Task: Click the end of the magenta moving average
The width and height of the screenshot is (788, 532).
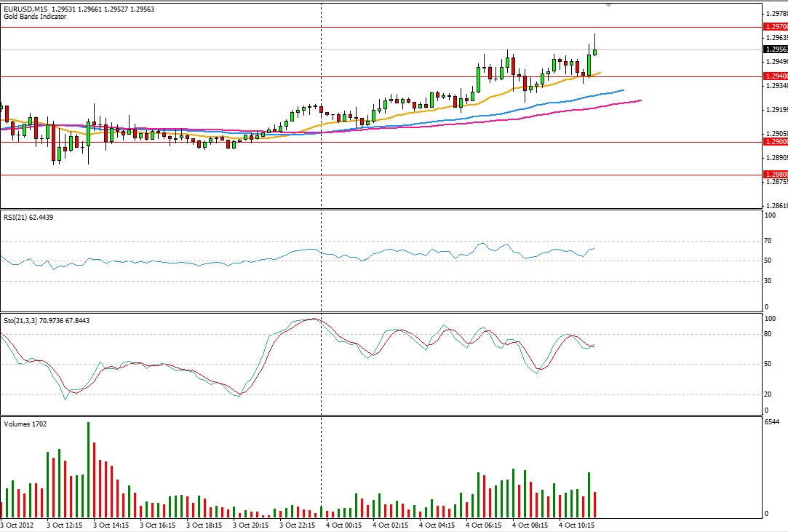Action: pos(640,100)
